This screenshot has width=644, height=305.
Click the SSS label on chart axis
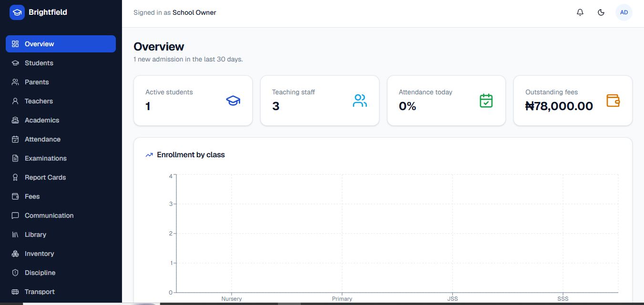coord(563,299)
